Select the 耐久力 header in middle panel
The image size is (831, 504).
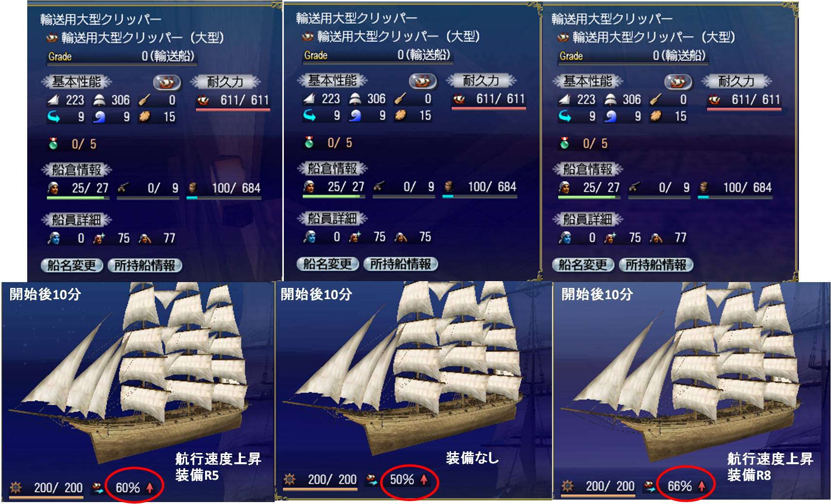pyautogui.click(x=481, y=81)
